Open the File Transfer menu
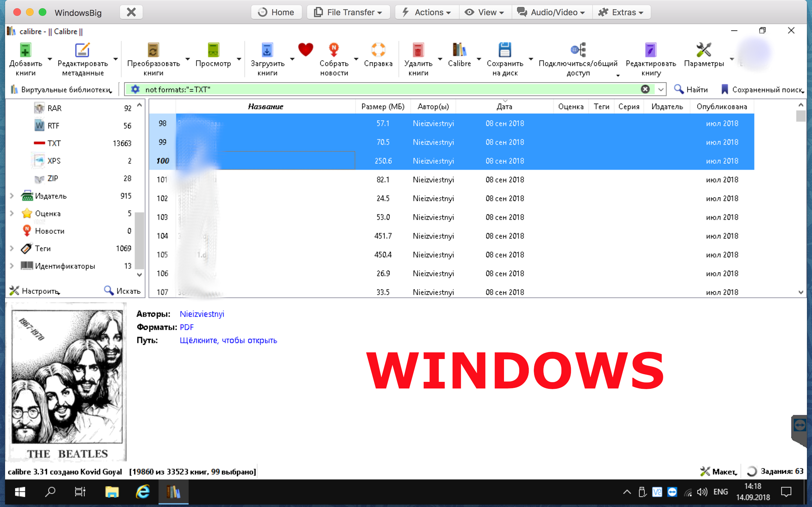The height and width of the screenshot is (507, 812). [348, 12]
